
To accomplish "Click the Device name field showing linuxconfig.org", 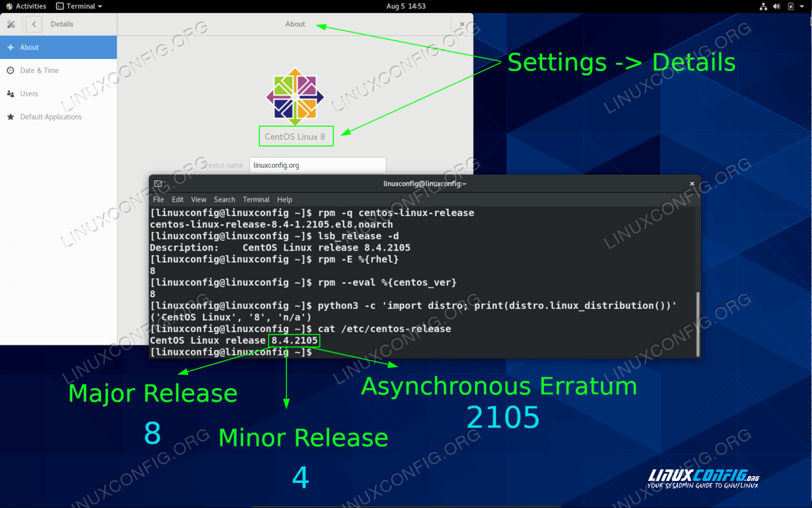I will pyautogui.click(x=317, y=165).
